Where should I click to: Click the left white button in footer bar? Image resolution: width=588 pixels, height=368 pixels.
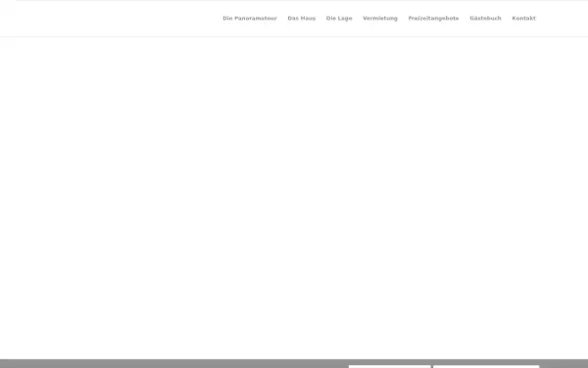click(x=390, y=366)
